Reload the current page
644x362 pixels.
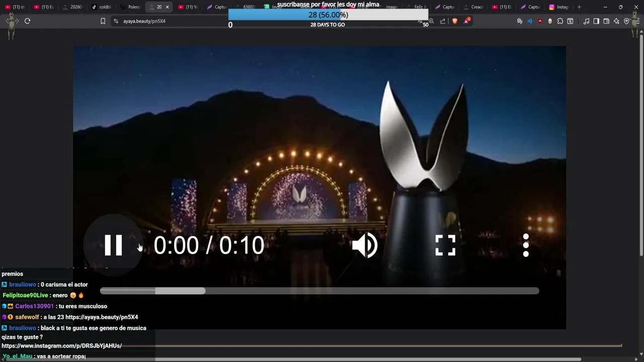[x=27, y=21]
